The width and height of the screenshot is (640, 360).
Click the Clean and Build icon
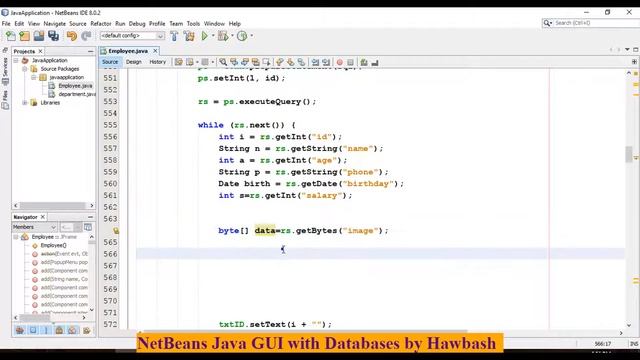(x=189, y=36)
